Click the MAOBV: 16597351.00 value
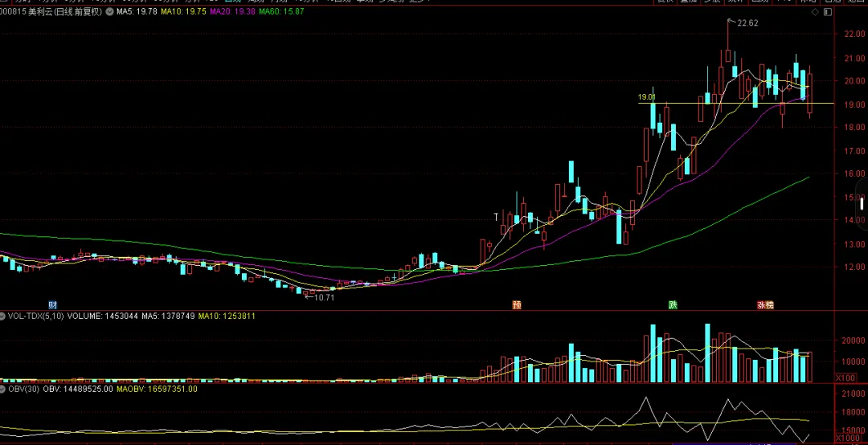868x445 pixels. coord(157,389)
